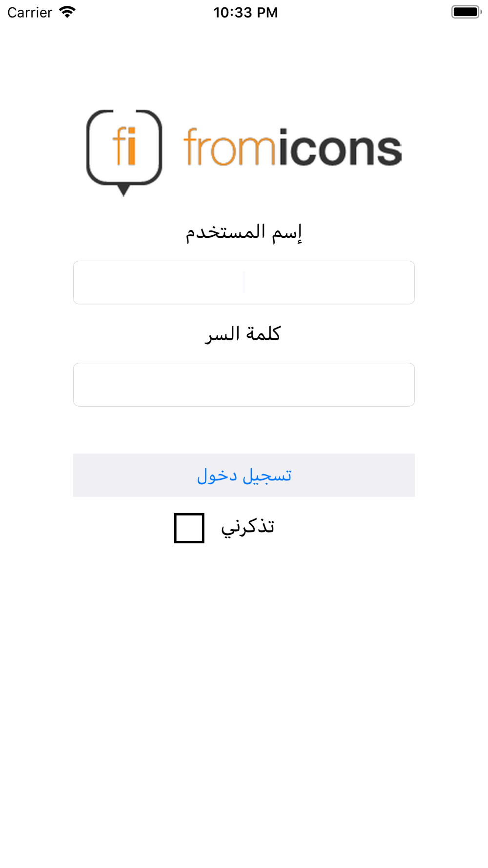Toggle the empty square box beside تذكرني
The image size is (488, 868).
coord(189,528)
